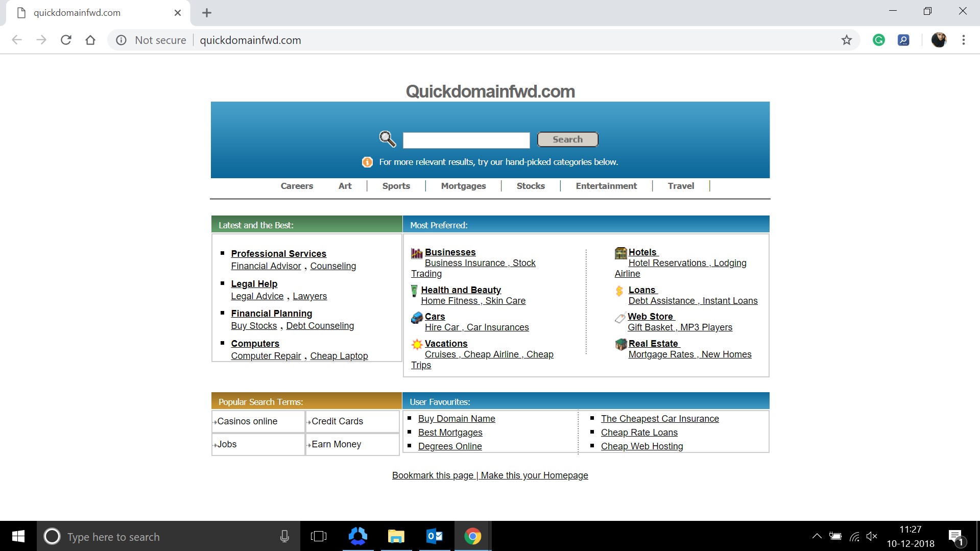Viewport: 980px width, 551px height.
Task: Bookmark the page using the star icon
Action: coord(847,40)
